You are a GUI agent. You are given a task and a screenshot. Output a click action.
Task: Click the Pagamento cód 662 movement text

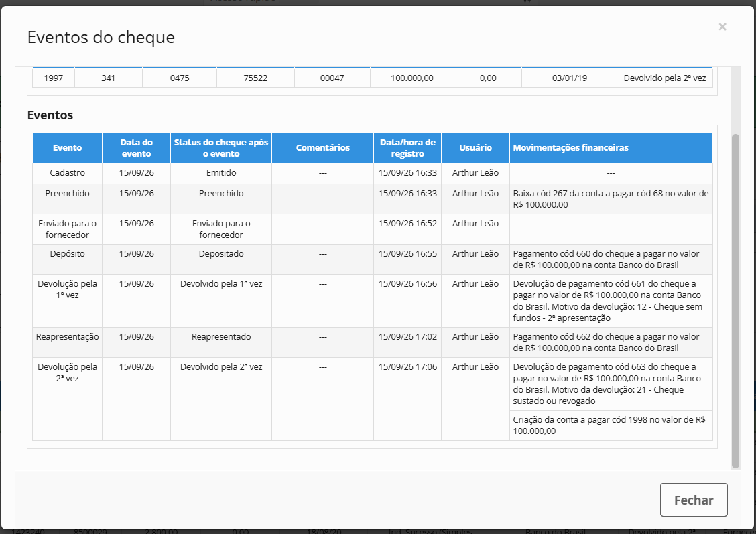click(x=606, y=342)
